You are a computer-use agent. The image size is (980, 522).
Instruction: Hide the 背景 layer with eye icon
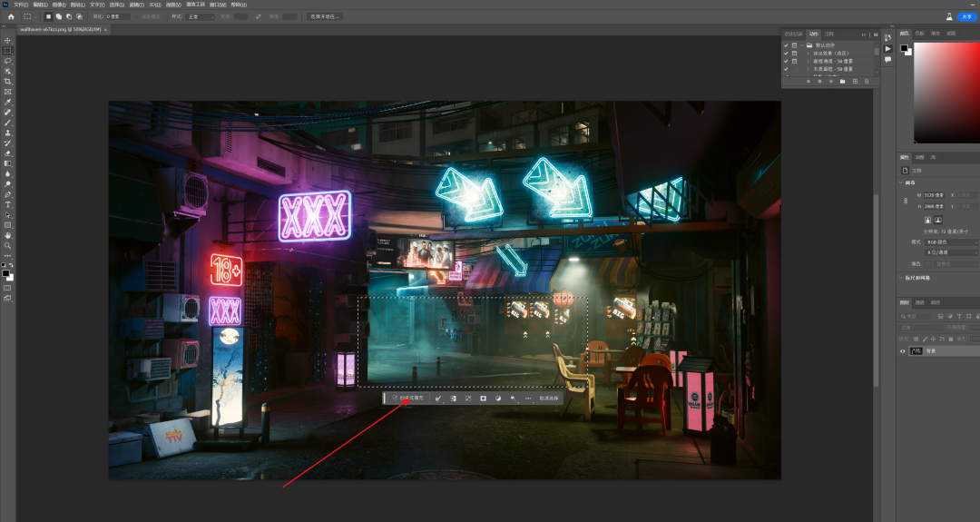coord(903,350)
